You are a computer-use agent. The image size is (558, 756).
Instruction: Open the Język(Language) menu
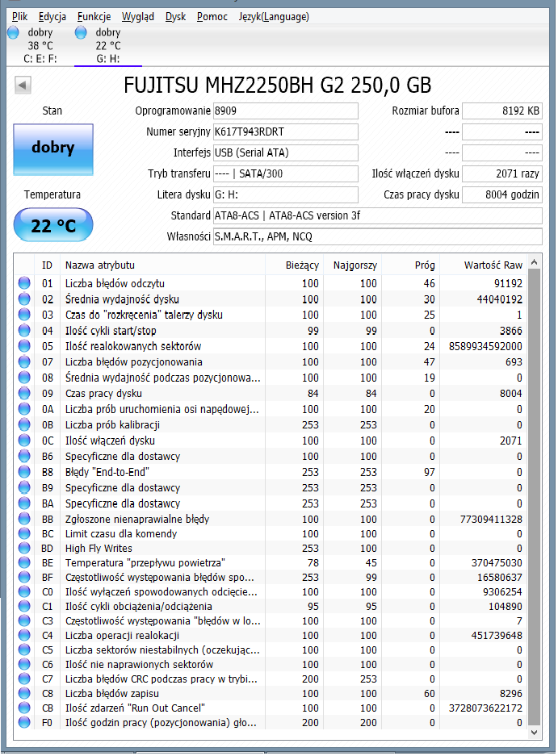tap(274, 17)
